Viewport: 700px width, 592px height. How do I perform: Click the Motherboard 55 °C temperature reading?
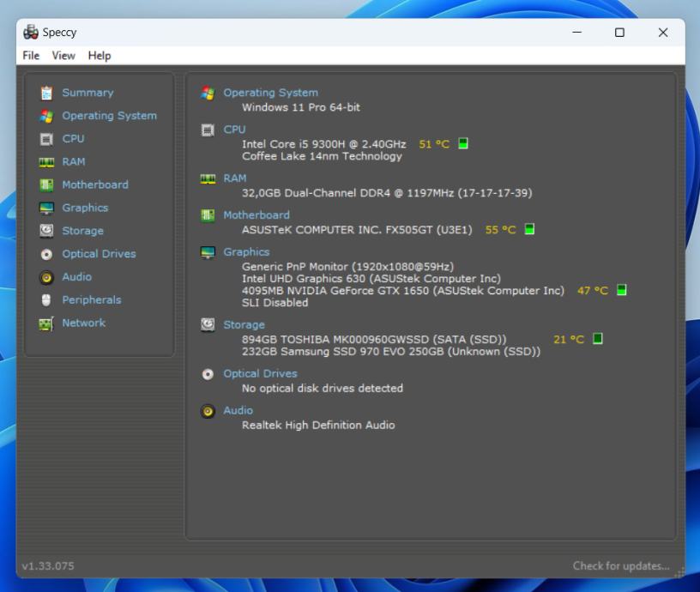click(501, 230)
